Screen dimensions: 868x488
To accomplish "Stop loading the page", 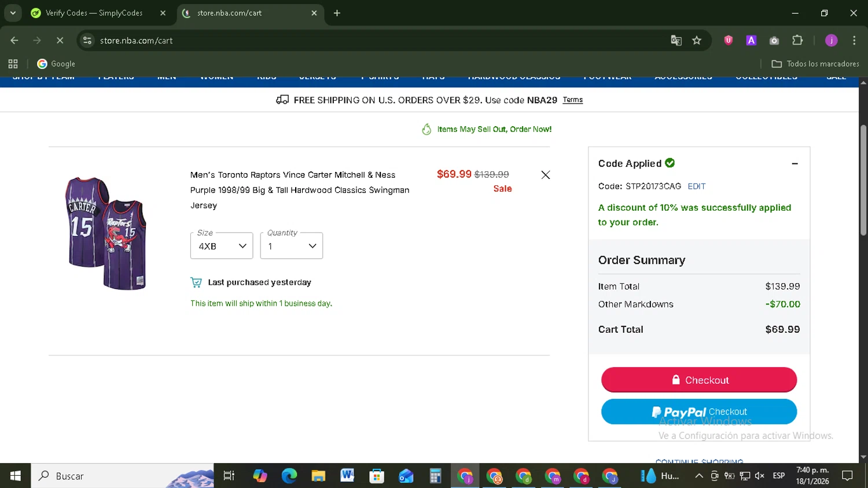I will click(x=60, y=41).
